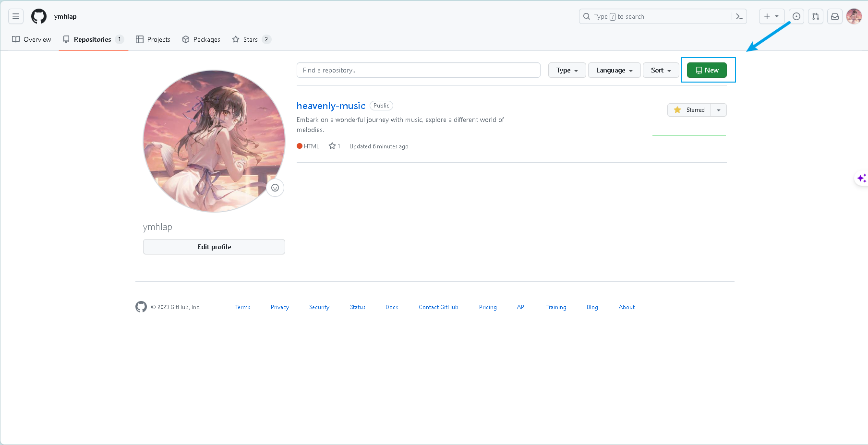The height and width of the screenshot is (445, 868).
Task: Click the purple sparkle assistant icon
Action: click(861, 178)
